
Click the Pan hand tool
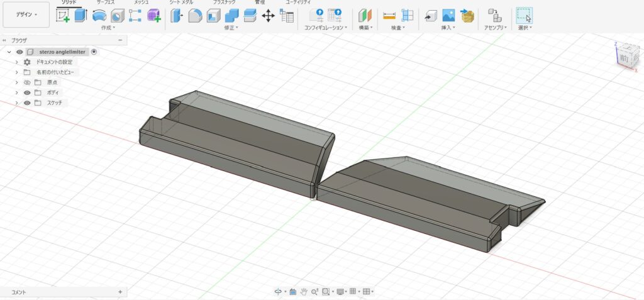click(x=303, y=292)
